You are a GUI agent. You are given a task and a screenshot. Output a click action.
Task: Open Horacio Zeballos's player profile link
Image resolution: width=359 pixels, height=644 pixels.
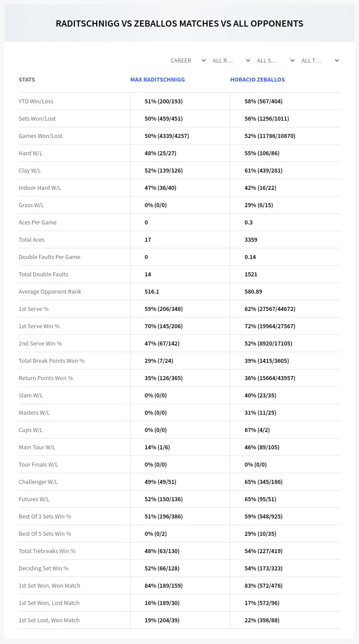tap(257, 80)
